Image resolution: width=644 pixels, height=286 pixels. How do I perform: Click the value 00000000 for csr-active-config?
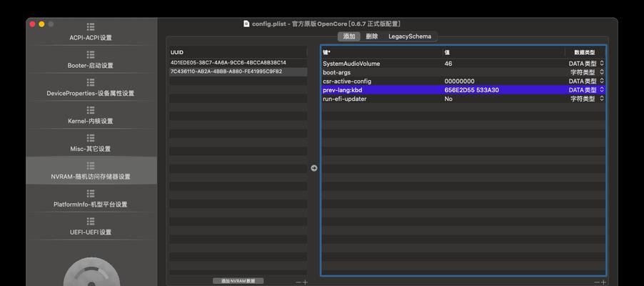pos(459,81)
